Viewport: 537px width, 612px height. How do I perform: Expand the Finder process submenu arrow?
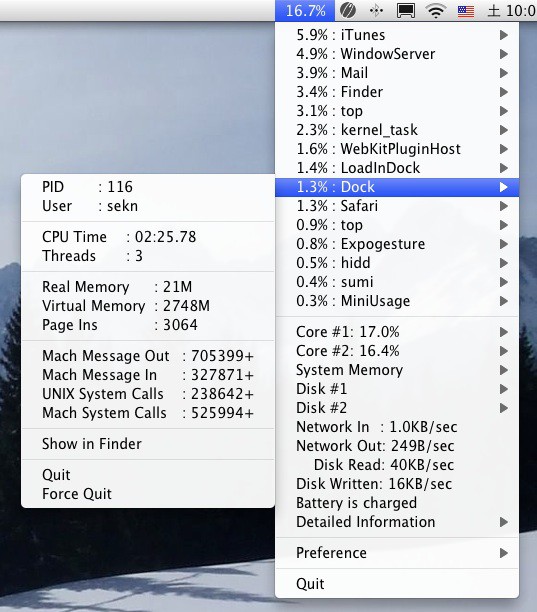point(504,92)
